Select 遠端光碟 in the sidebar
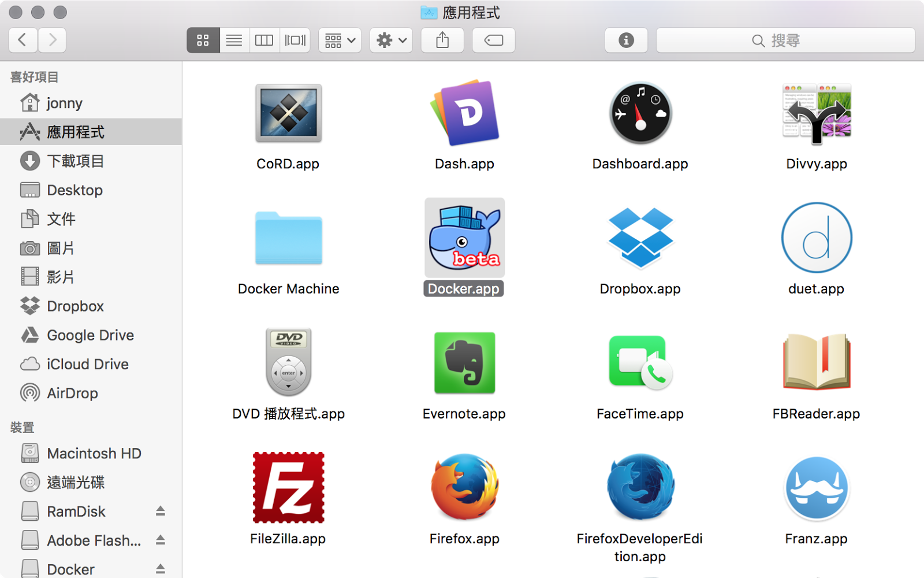This screenshot has width=924, height=578. coord(91,482)
